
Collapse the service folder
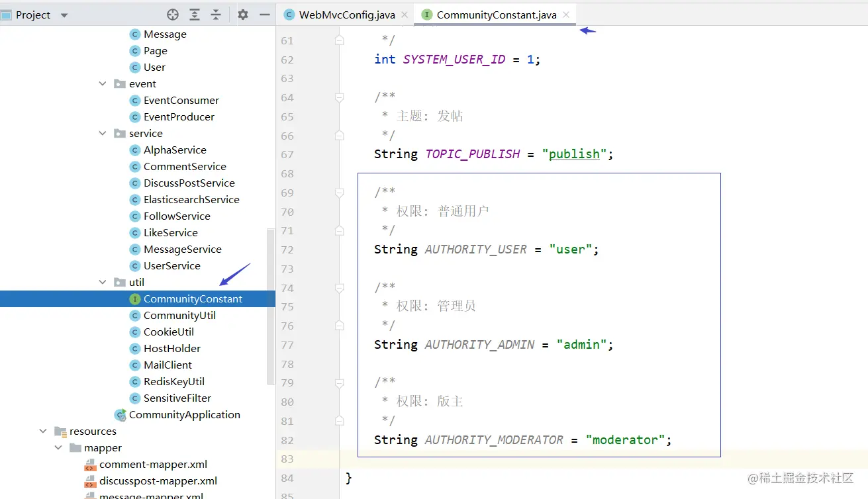click(103, 134)
